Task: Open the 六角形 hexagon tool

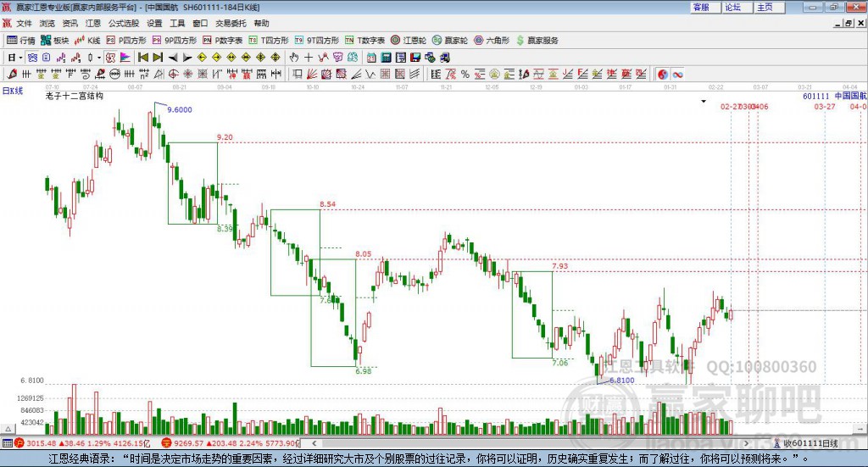Action: [492, 41]
